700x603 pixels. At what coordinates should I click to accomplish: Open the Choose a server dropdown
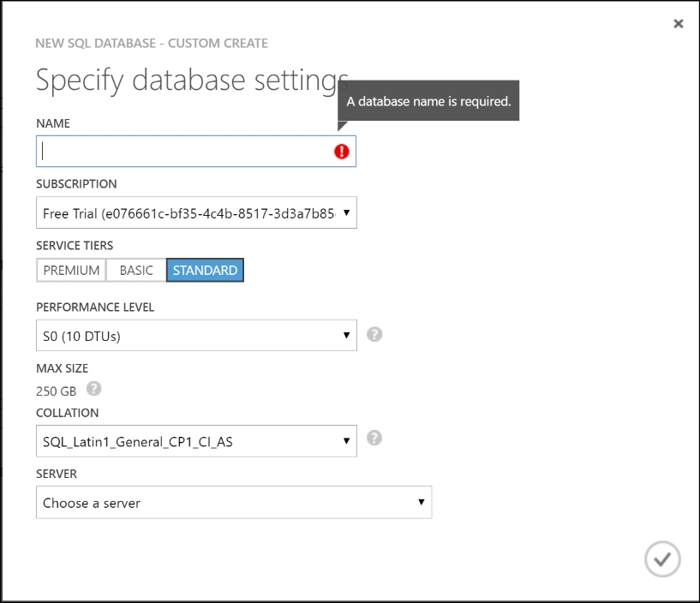tap(231, 503)
